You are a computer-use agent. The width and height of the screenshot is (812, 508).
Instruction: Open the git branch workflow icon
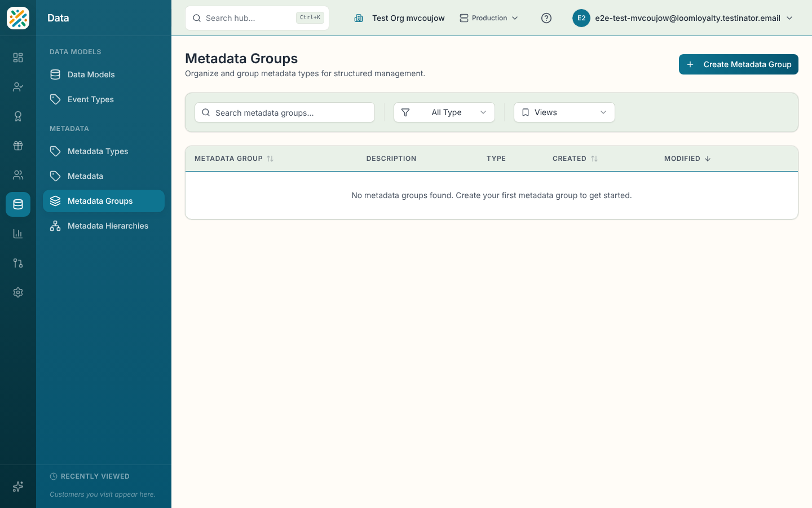click(18, 263)
